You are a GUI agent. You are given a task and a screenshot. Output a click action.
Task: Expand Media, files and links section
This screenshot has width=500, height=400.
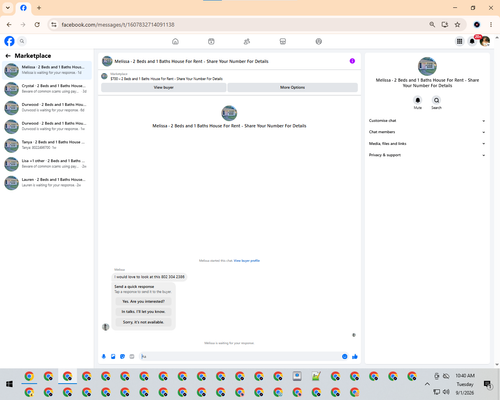tap(427, 144)
